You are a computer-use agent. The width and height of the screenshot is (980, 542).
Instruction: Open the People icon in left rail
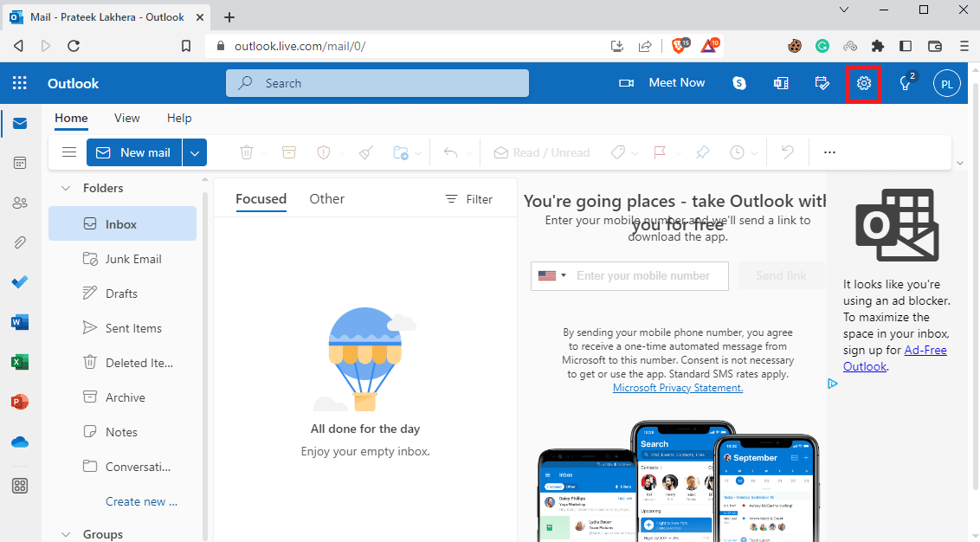tap(20, 203)
